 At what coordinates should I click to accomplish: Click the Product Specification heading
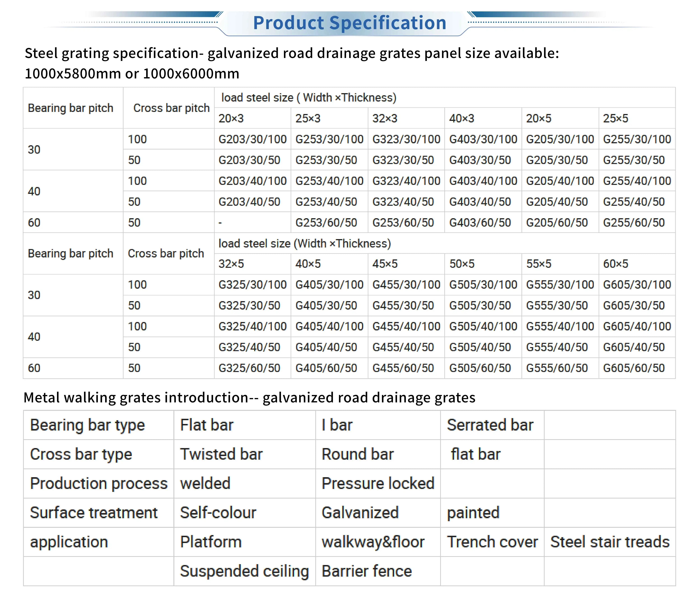[349, 23]
